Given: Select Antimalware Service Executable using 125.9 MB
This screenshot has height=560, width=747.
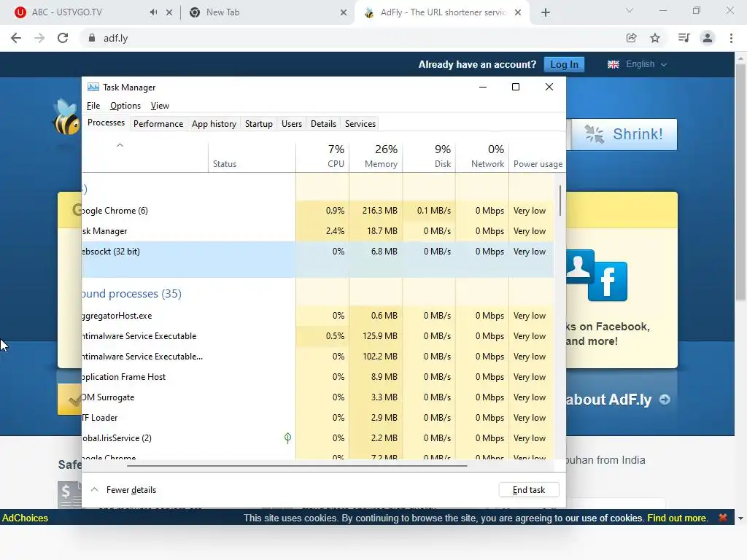Looking at the screenshot, I should pos(318,336).
